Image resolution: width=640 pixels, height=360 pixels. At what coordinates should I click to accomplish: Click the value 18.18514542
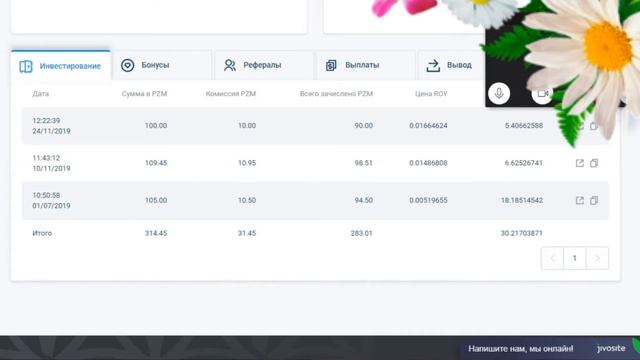(522, 200)
